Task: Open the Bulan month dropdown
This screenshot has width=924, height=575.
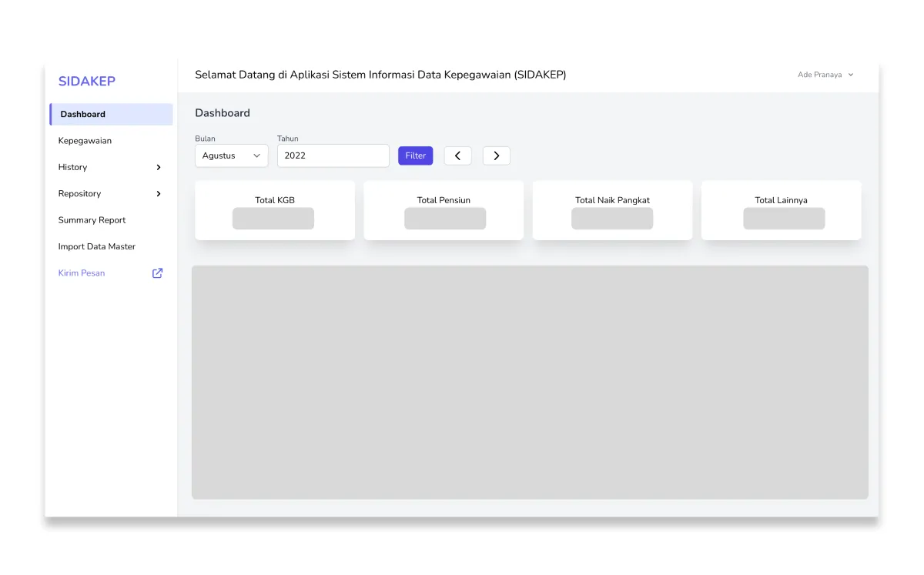Action: coord(231,155)
